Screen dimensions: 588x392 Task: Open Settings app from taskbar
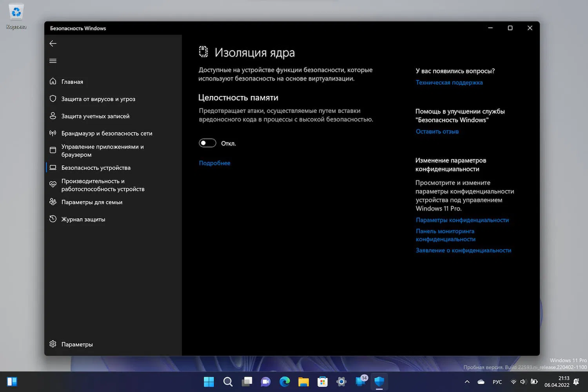pyautogui.click(x=341, y=381)
